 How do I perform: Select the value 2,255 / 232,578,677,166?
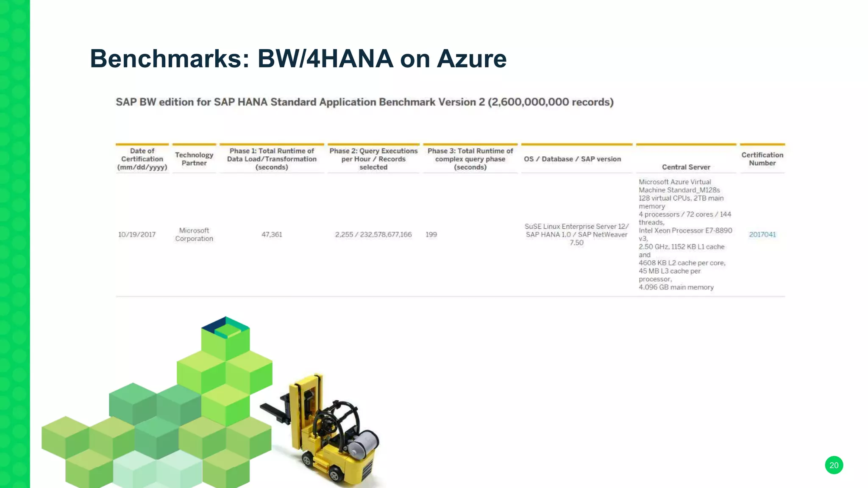coord(373,234)
